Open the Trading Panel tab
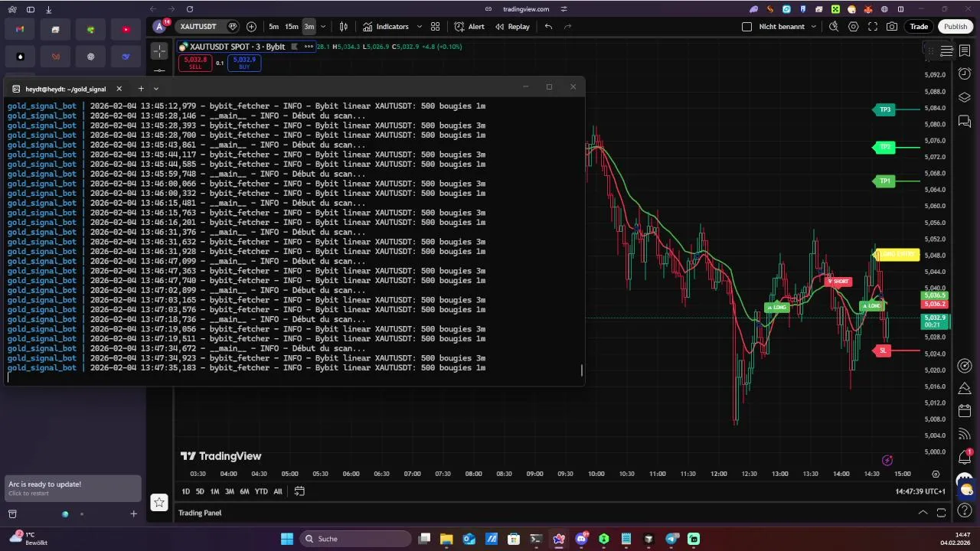 [200, 513]
